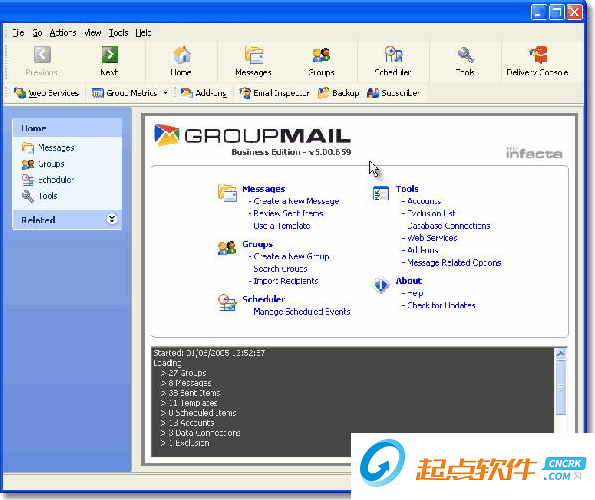
Task: Open the Groups toolbar icon
Action: [321, 55]
